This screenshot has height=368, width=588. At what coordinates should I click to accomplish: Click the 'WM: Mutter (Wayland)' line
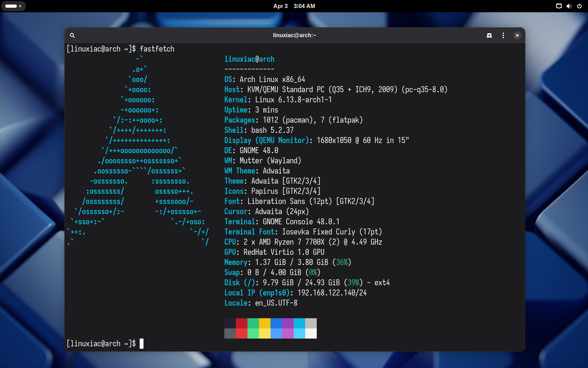click(x=263, y=161)
